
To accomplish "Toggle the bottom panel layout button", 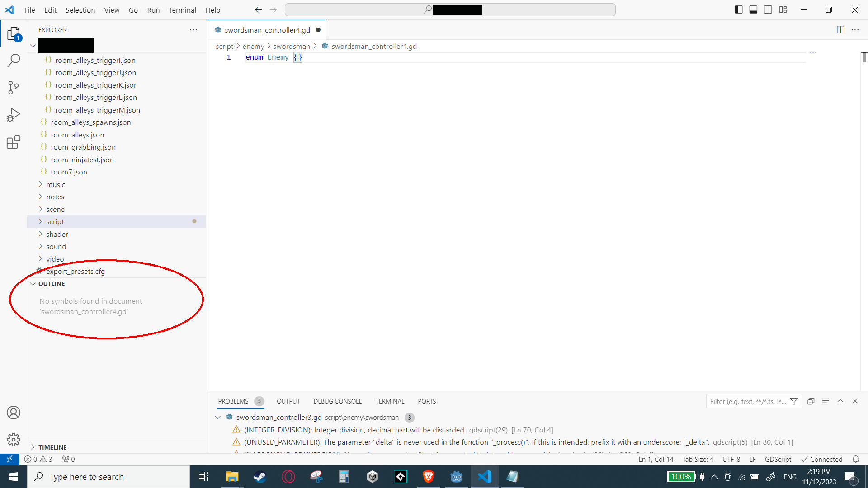I will point(753,10).
